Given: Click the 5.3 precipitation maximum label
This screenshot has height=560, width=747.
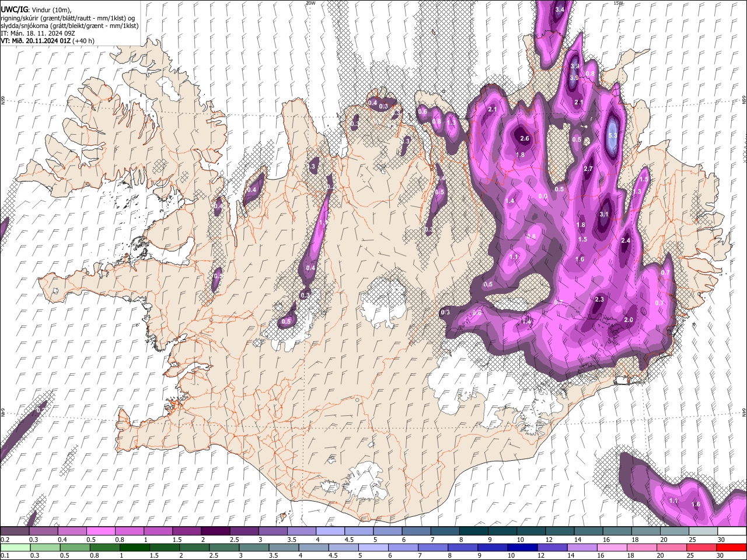Looking at the screenshot, I should (612, 135).
